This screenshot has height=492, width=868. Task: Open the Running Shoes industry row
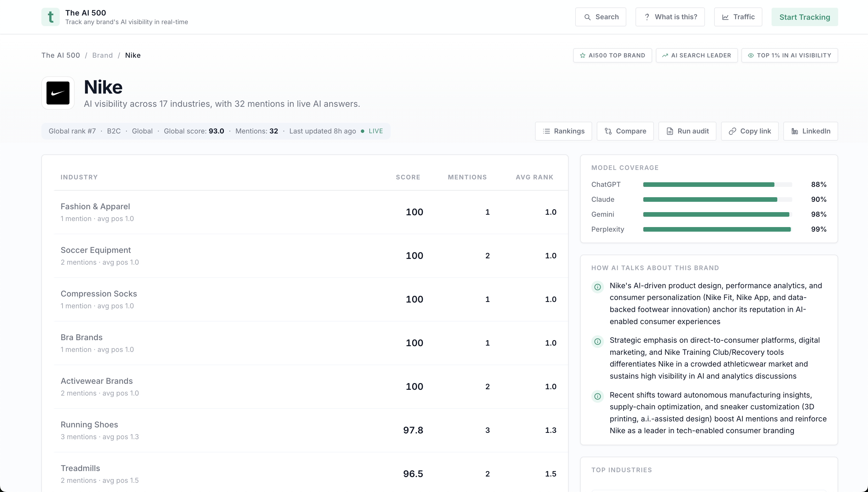[x=89, y=425]
